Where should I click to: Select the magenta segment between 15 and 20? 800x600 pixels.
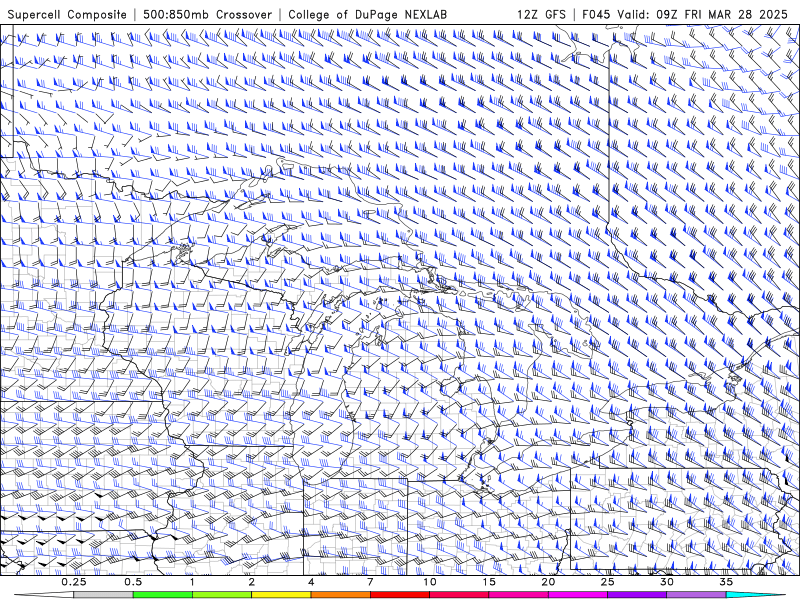pyautogui.click(x=518, y=595)
